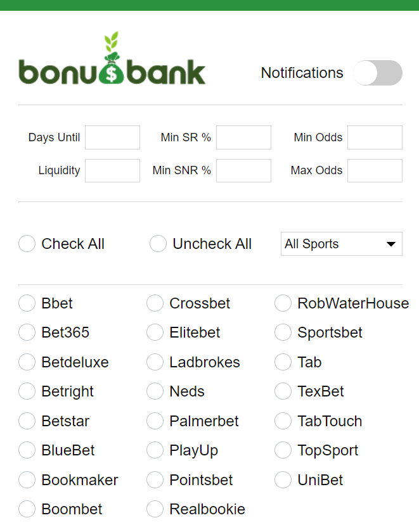Check the UniBet bookmaker option
Screen dimensions: 419x532
tap(283, 480)
